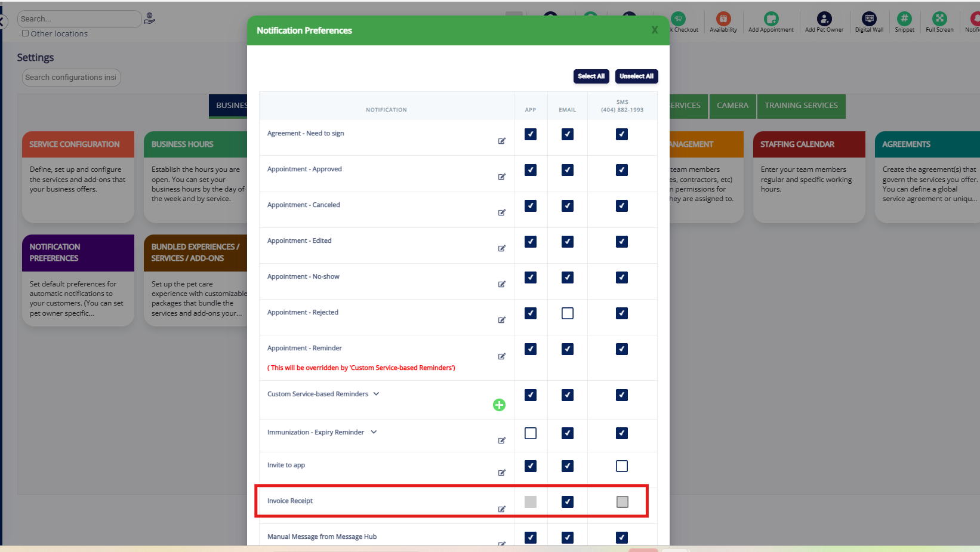Open the Add Pet Owner icon

tap(824, 19)
